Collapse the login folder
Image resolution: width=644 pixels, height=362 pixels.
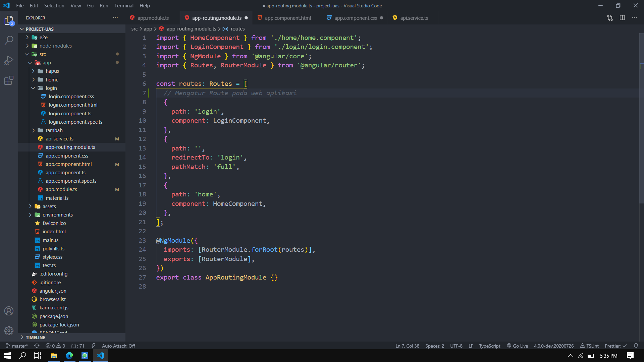51,88
